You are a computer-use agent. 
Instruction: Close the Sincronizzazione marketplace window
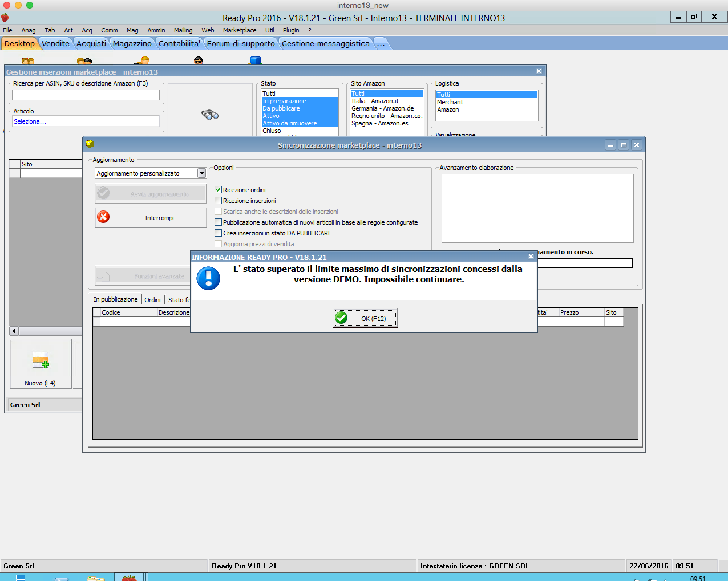[637, 145]
